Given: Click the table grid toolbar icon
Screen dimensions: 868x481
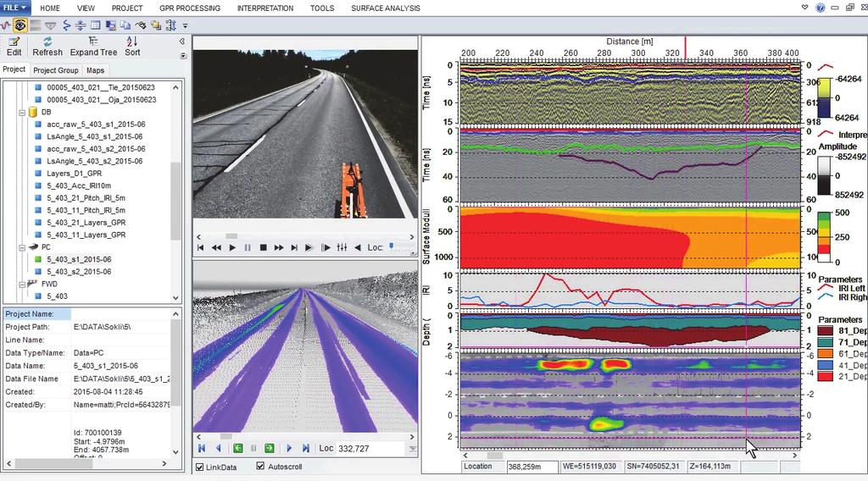Looking at the screenshot, I should pyautogui.click(x=95, y=25).
